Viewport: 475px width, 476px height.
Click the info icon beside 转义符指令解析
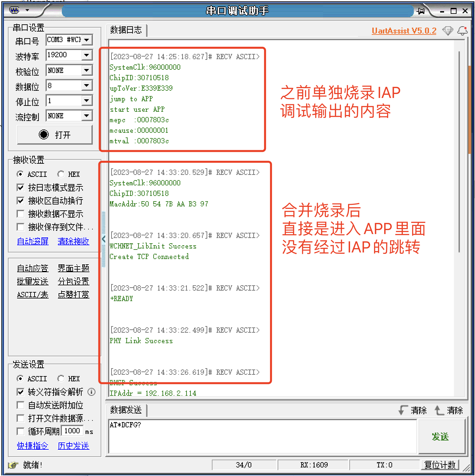[x=91, y=392]
